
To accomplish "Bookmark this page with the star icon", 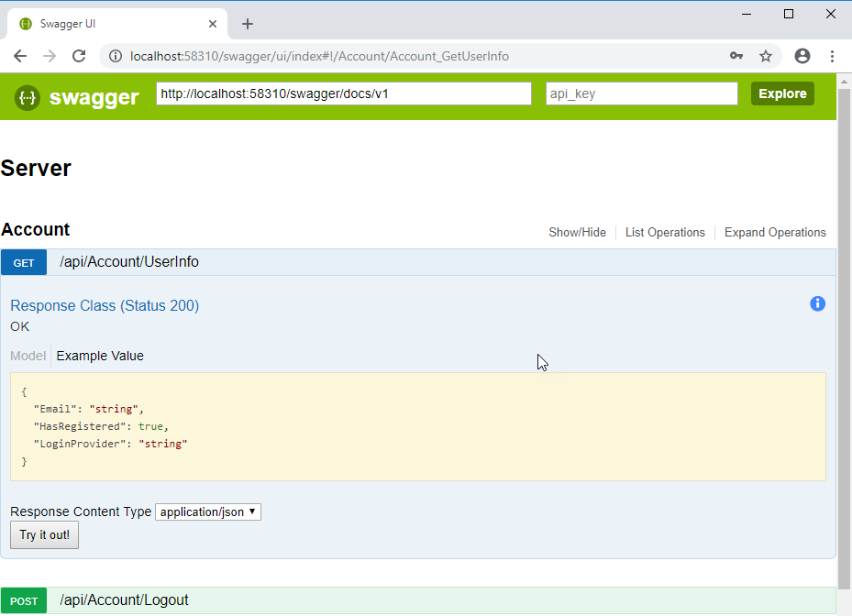I will point(766,56).
